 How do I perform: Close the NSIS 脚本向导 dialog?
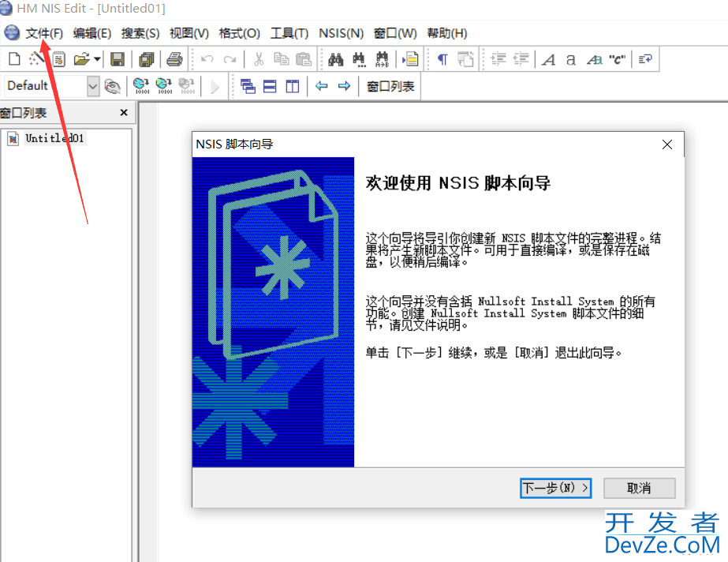click(x=666, y=144)
